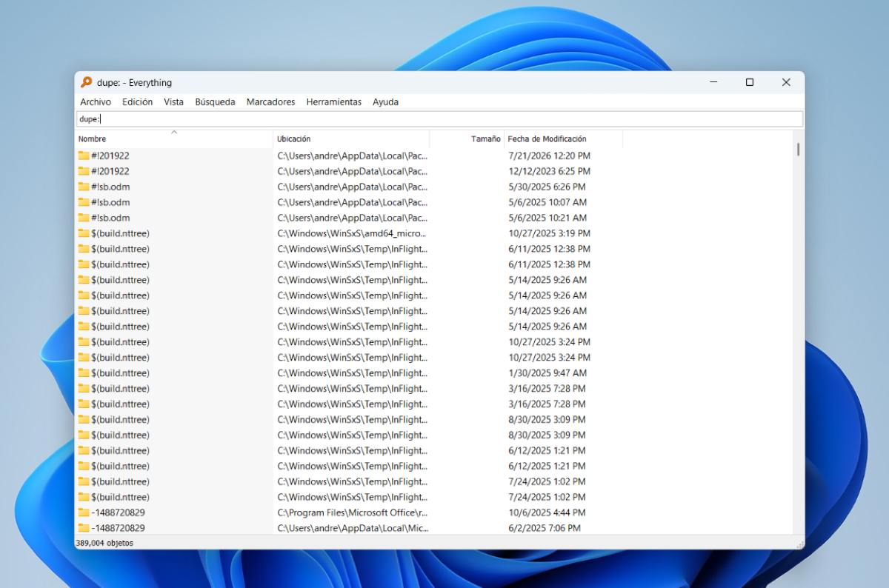The height and width of the screenshot is (588, 889).
Task: Open the Edición menu
Action: point(137,102)
